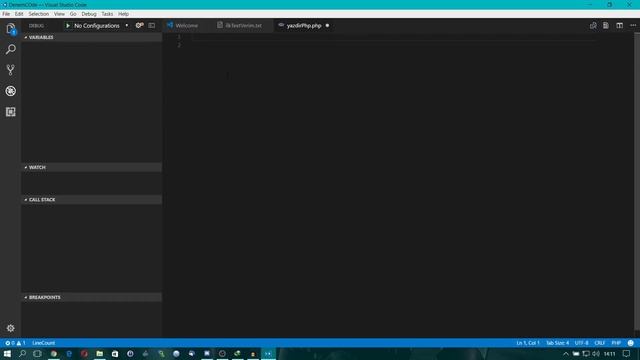Viewport: 640px width, 360px height.
Task: Collapse the BREAKPOINTS section
Action: pyautogui.click(x=91, y=297)
